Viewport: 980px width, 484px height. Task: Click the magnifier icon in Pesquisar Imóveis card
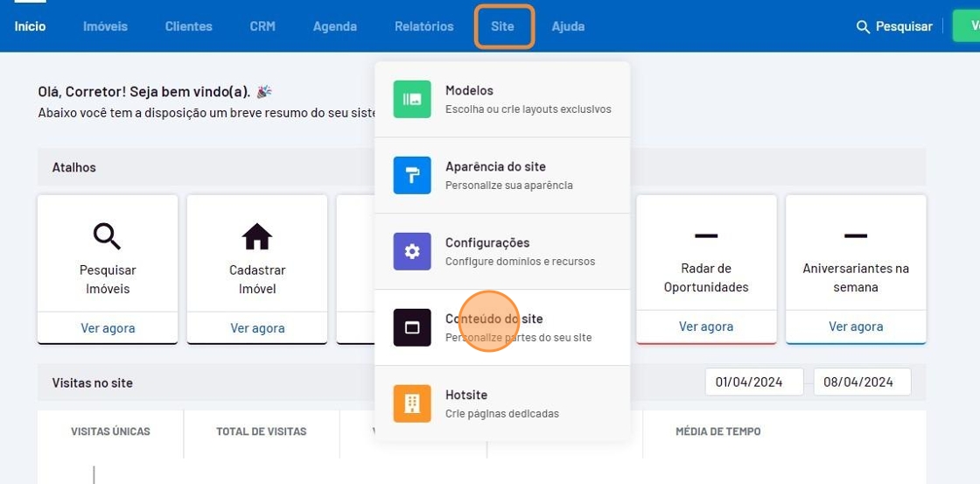(x=107, y=236)
